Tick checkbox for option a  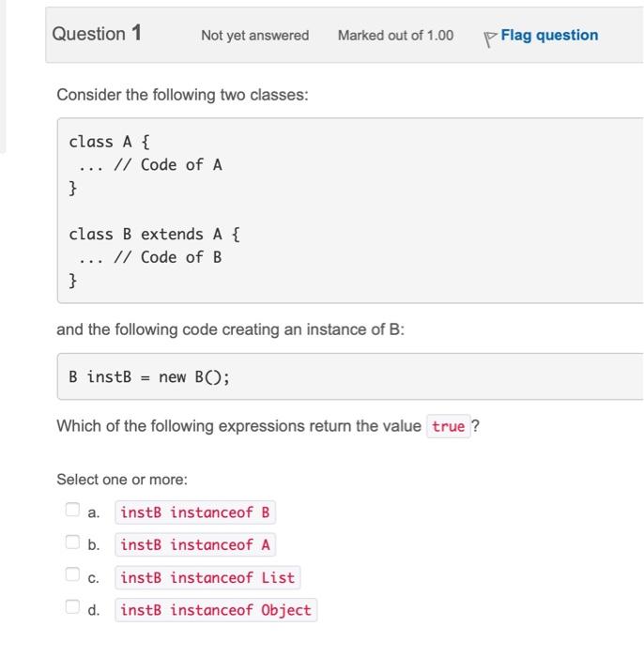72,511
